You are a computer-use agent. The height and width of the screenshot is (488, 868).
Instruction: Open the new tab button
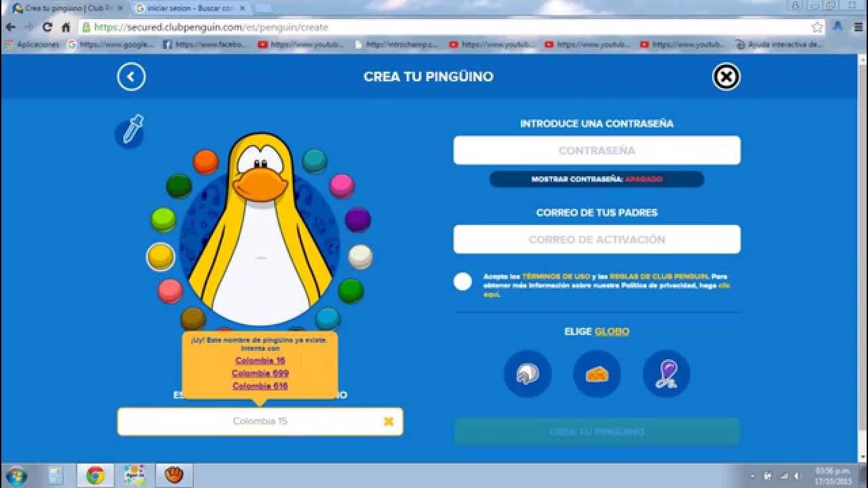click(x=263, y=8)
